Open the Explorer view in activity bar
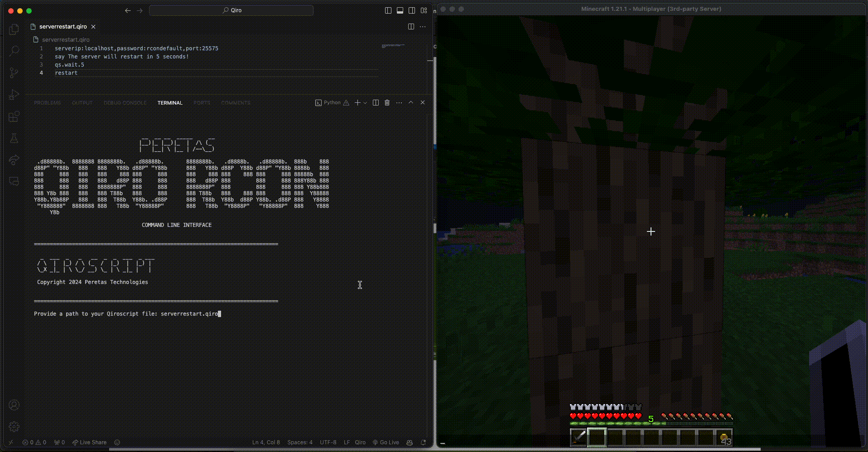 coord(14,29)
